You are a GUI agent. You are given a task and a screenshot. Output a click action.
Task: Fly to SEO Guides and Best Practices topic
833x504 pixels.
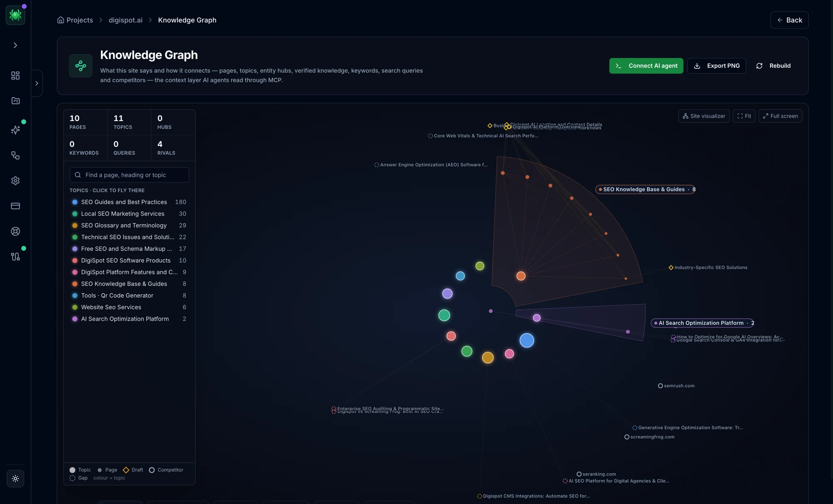pos(129,202)
